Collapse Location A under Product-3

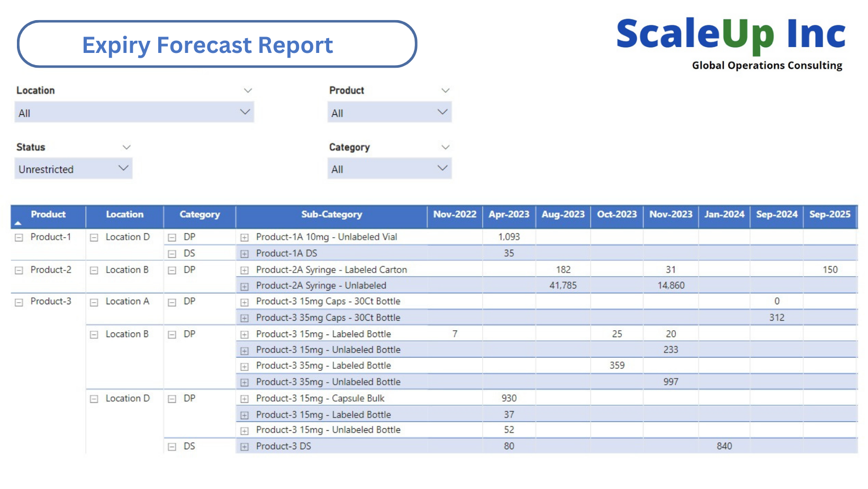pyautogui.click(x=94, y=302)
